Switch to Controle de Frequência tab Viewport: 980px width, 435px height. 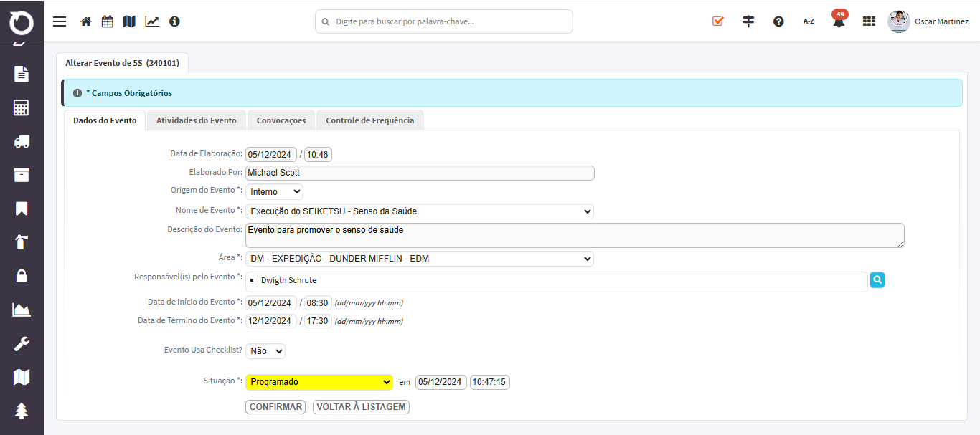[x=370, y=120]
